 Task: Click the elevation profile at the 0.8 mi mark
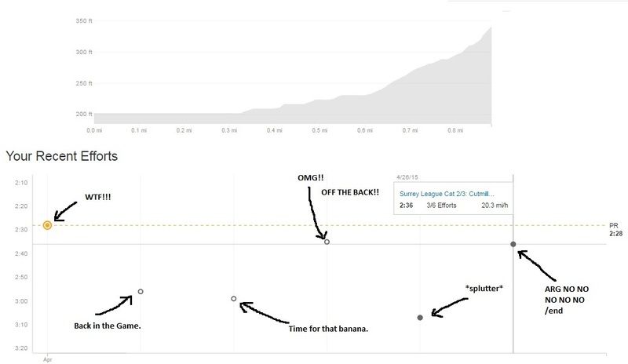455,130
